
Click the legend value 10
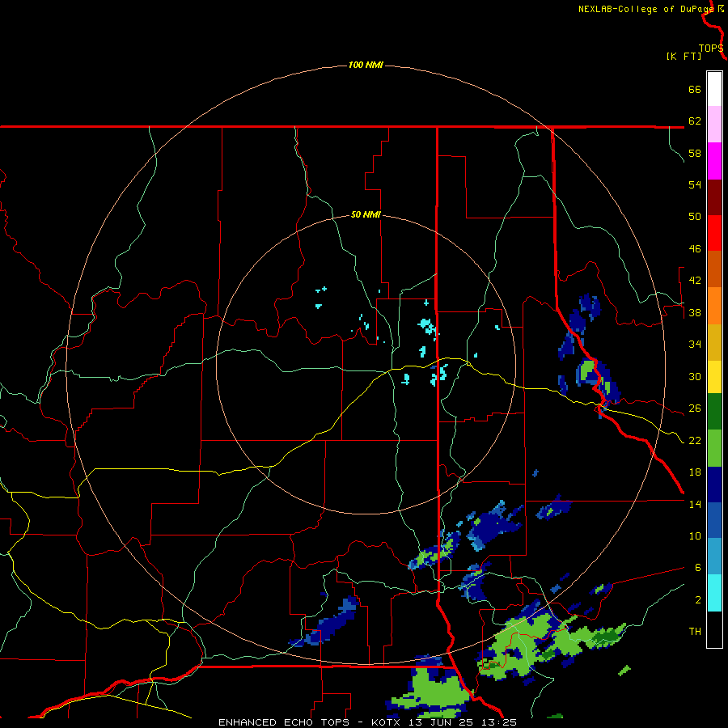pos(695,535)
